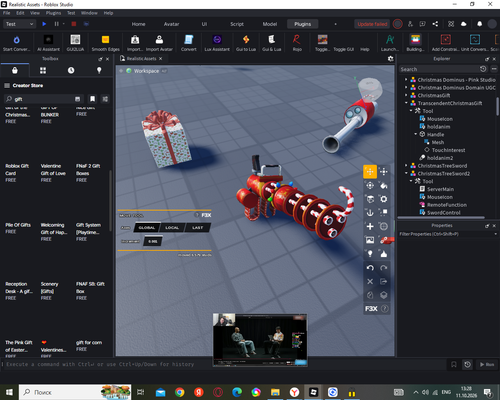Image resolution: width=500 pixels, height=400 pixels.
Task: Click the Update failed button
Action: tap(372, 24)
